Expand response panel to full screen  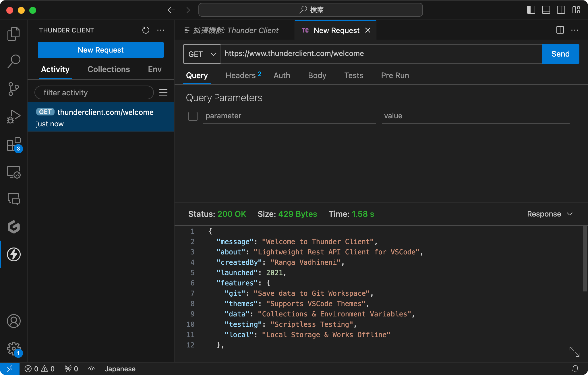coord(575,351)
